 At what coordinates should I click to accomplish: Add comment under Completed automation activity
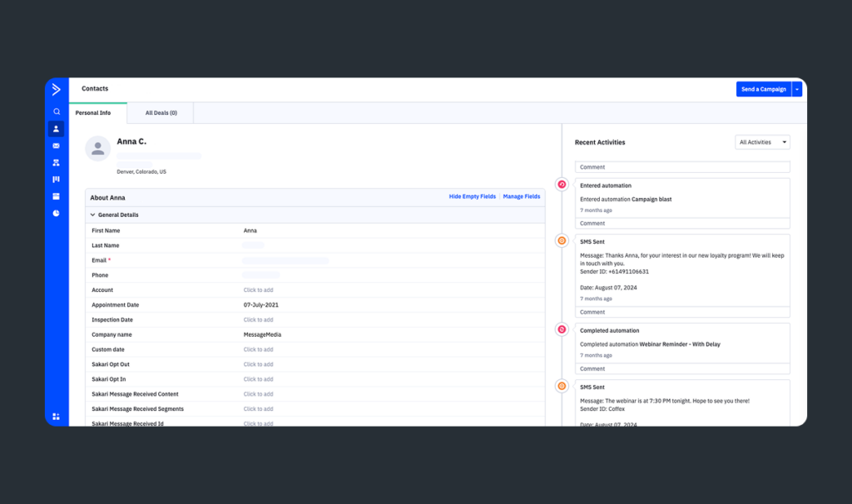[x=682, y=368]
